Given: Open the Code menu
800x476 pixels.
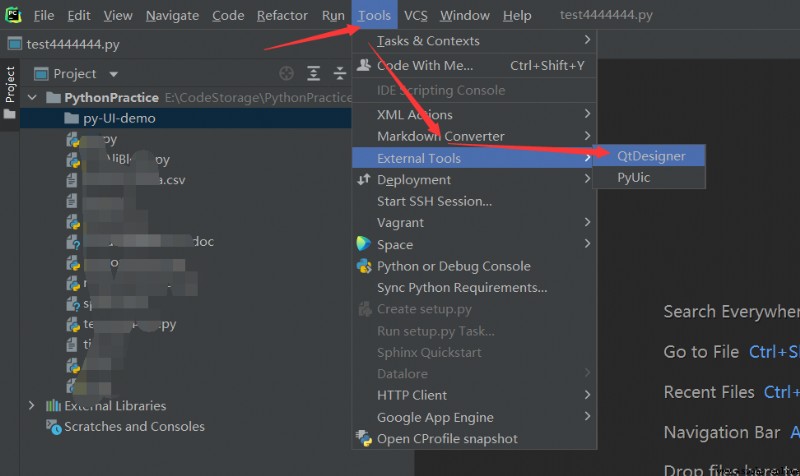Looking at the screenshot, I should pos(228,16).
